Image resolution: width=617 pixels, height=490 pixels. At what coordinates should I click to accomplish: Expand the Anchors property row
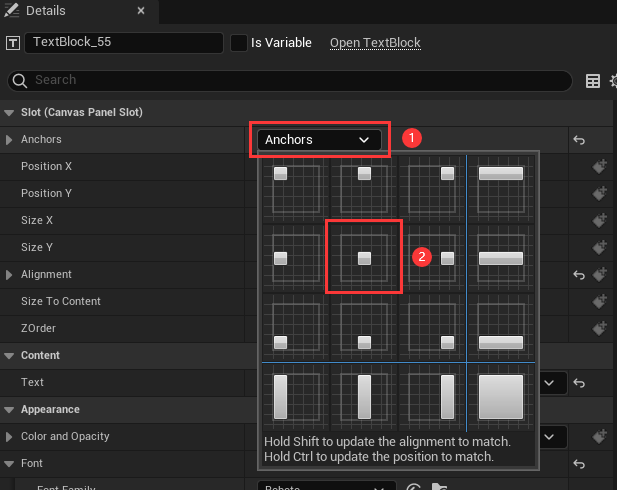pyautogui.click(x=9, y=140)
